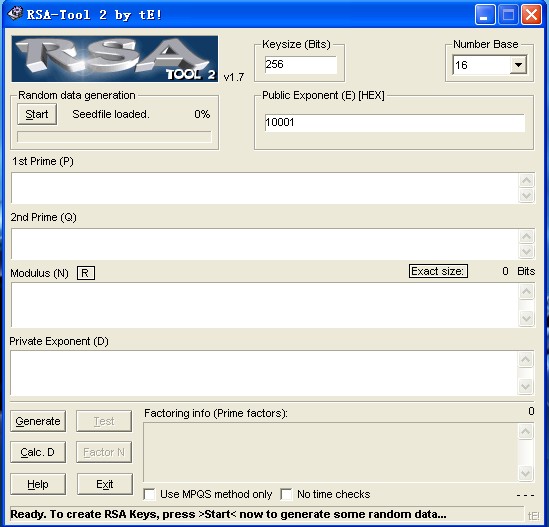Click down arrow of 2nd Prime (Q) scrollbar
The height and width of the screenshot is (527, 549).
tap(526, 251)
